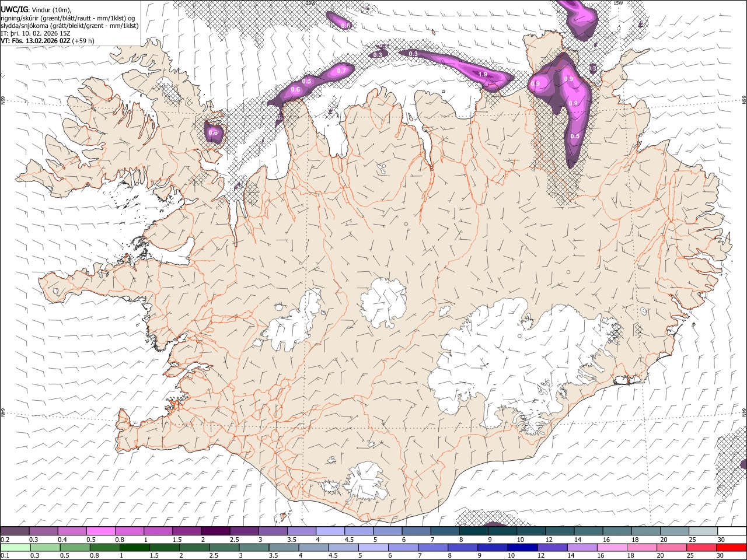The image size is (747, 560).
Task: Click the '64N' latitude label on right edge
Action: coord(744,412)
